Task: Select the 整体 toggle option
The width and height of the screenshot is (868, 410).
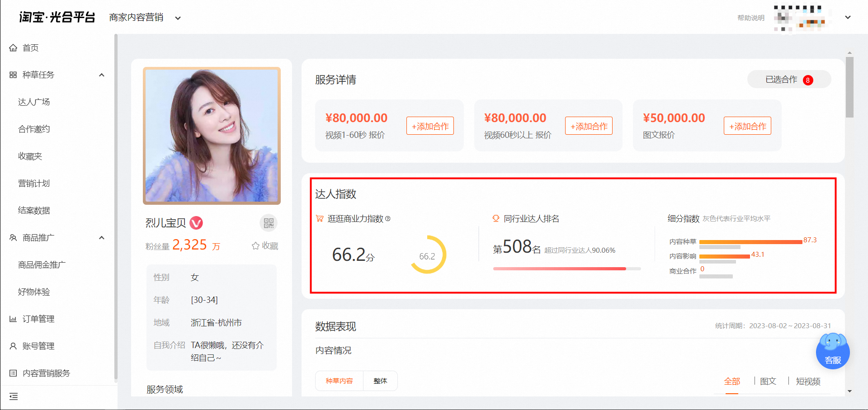Action: point(380,381)
